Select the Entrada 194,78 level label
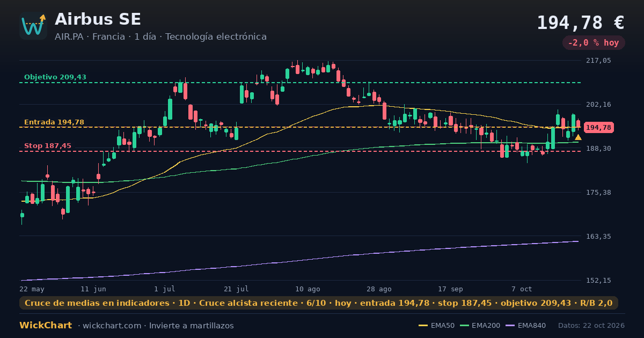 (54, 122)
